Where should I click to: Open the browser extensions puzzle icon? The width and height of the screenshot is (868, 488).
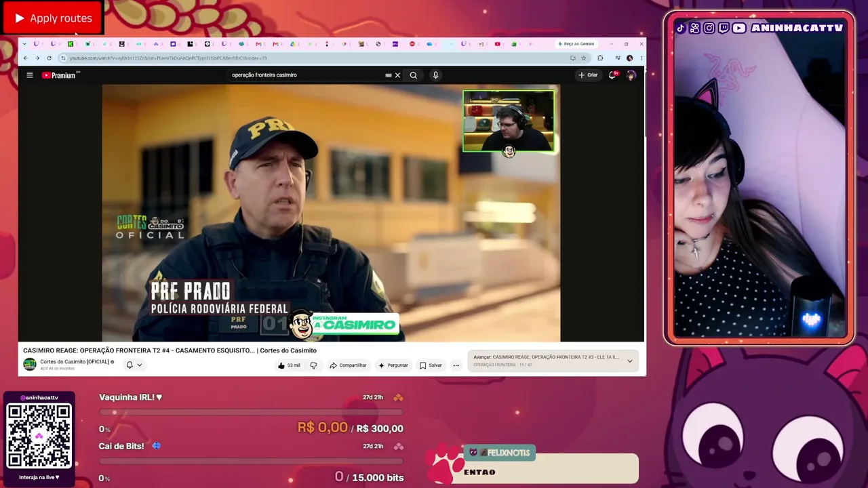coord(600,58)
